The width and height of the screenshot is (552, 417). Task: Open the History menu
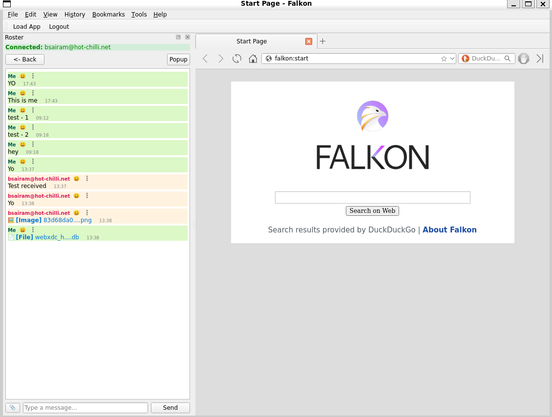tap(75, 14)
